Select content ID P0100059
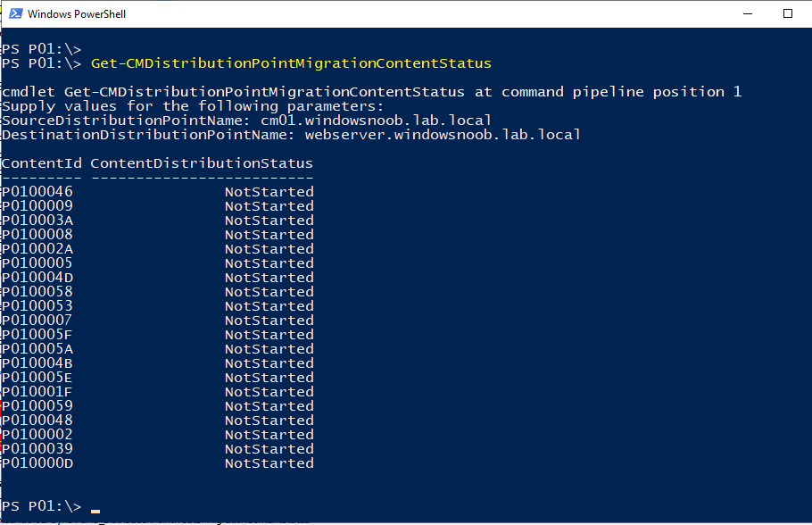This screenshot has width=812, height=525. [x=37, y=405]
